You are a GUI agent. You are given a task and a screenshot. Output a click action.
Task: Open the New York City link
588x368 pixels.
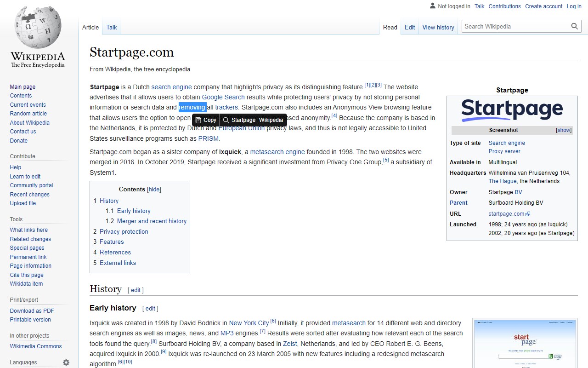pos(249,323)
